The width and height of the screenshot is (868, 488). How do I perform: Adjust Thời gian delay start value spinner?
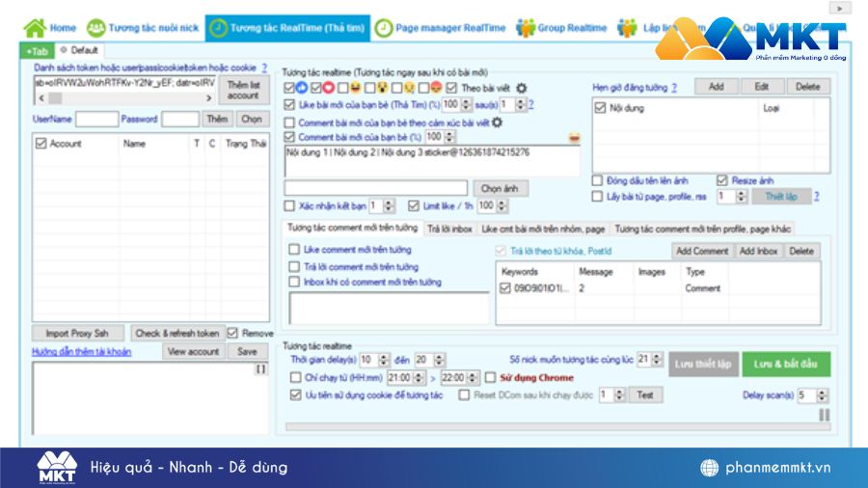[384, 360]
